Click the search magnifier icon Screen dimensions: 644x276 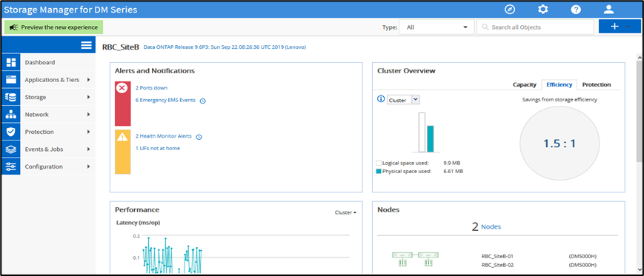[x=485, y=27]
